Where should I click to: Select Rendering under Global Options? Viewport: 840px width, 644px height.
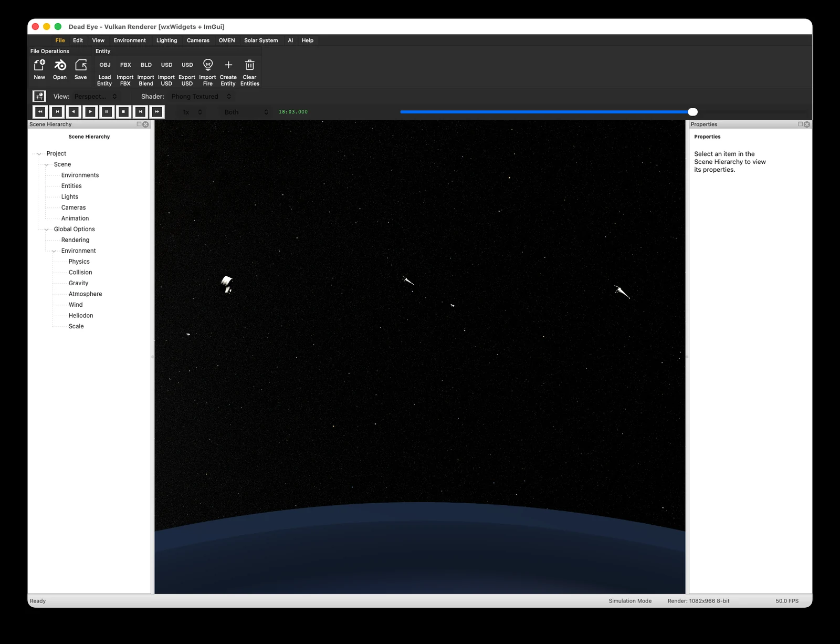(75, 240)
